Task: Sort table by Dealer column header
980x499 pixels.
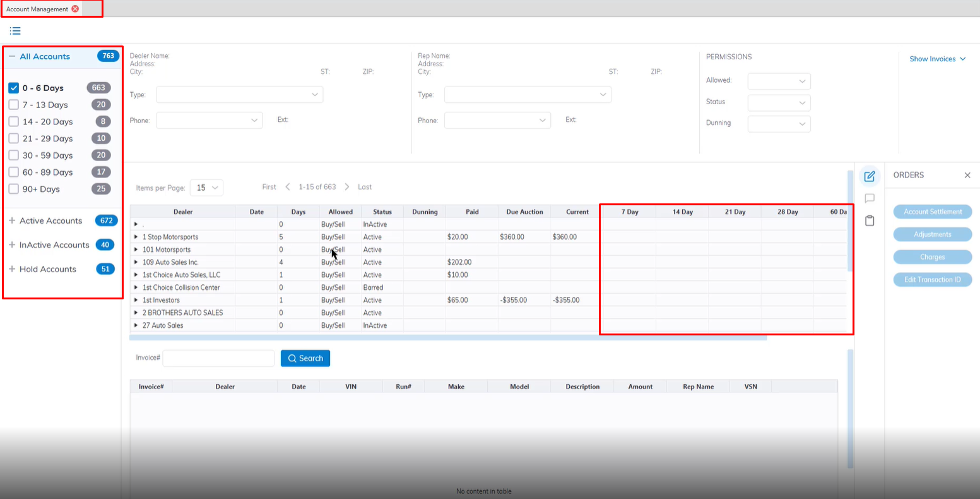Action: coord(183,212)
